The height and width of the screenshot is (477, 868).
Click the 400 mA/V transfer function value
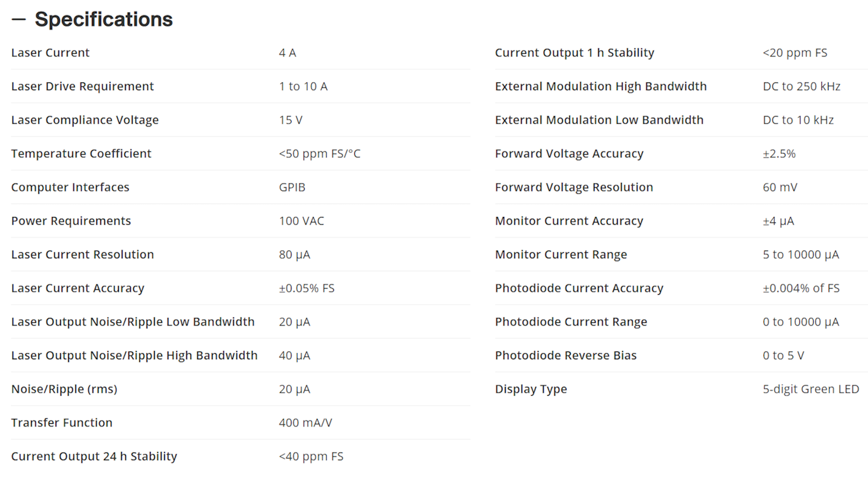(x=305, y=423)
